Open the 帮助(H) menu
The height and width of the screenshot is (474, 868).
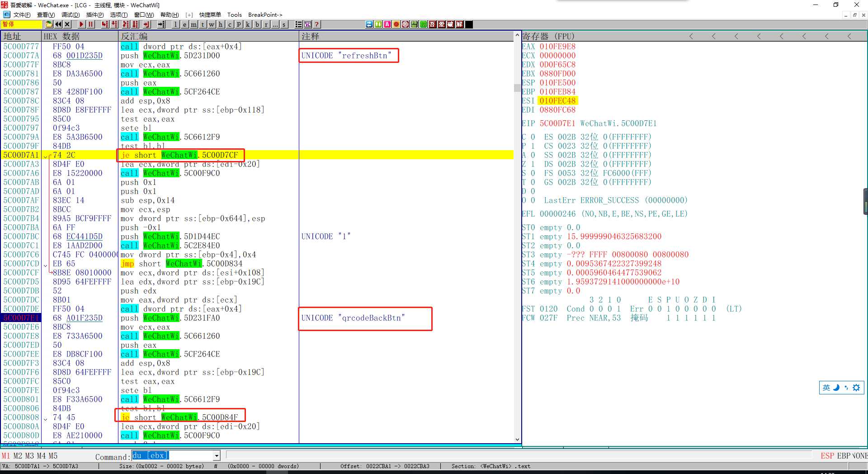point(170,15)
